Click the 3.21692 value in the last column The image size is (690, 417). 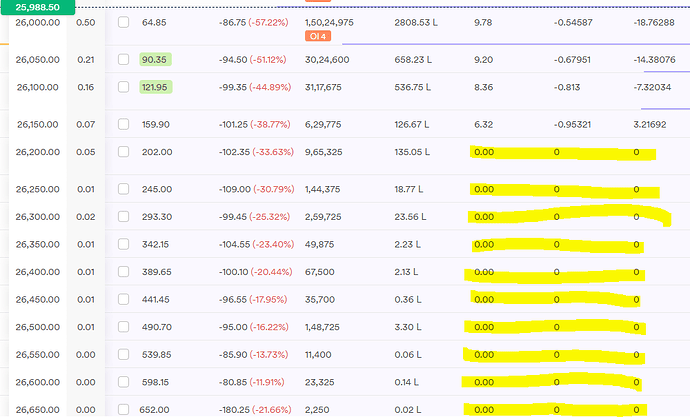(x=655, y=125)
